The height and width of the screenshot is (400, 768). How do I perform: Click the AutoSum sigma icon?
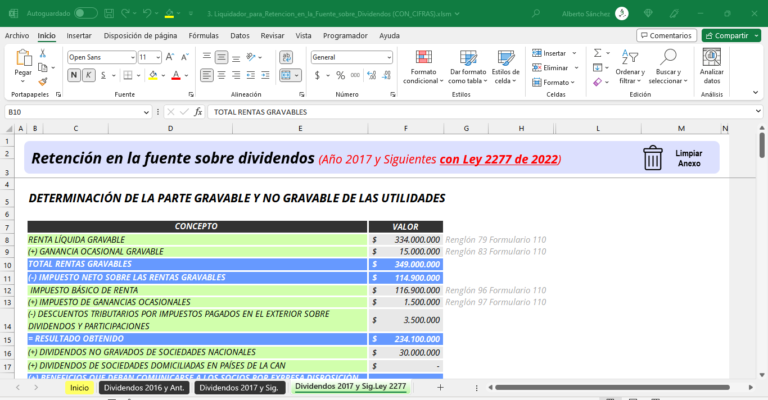598,53
